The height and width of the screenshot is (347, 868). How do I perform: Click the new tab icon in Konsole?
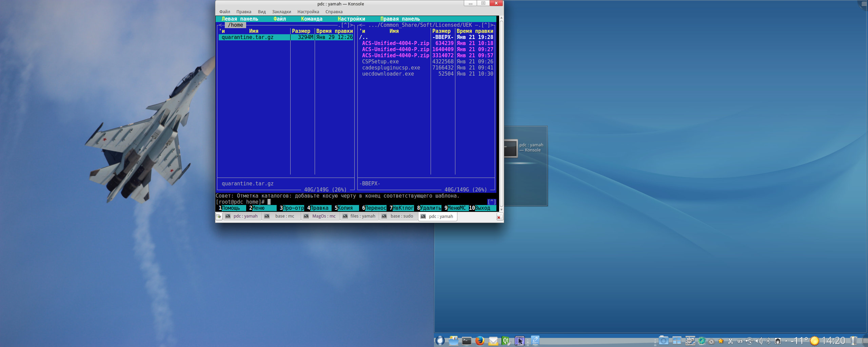(x=219, y=217)
